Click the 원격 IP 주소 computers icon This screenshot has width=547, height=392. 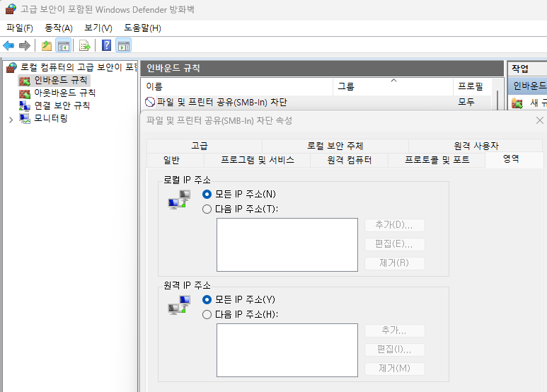click(179, 305)
